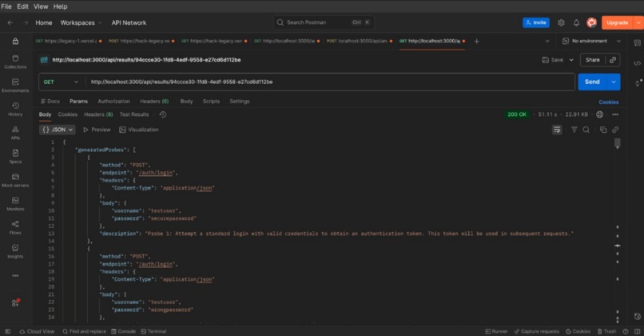Click the user avatar icon
This screenshot has width=644, height=336.
(x=591, y=22)
